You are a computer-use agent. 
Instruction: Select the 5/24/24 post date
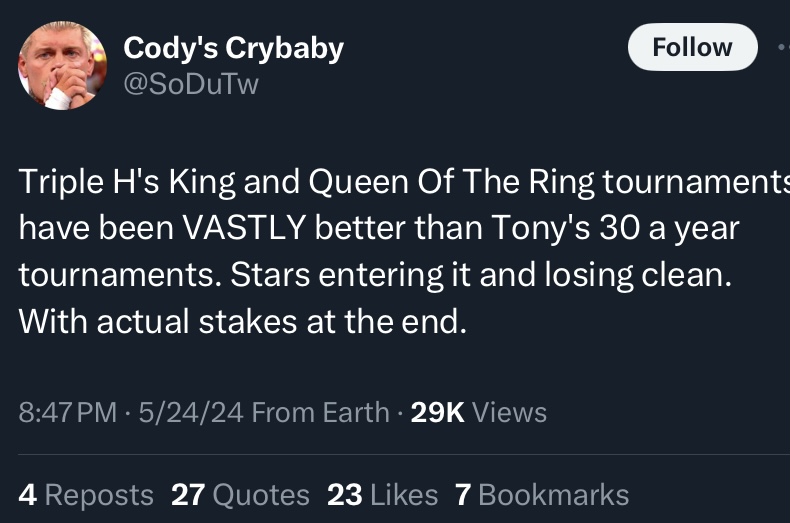coord(191,412)
